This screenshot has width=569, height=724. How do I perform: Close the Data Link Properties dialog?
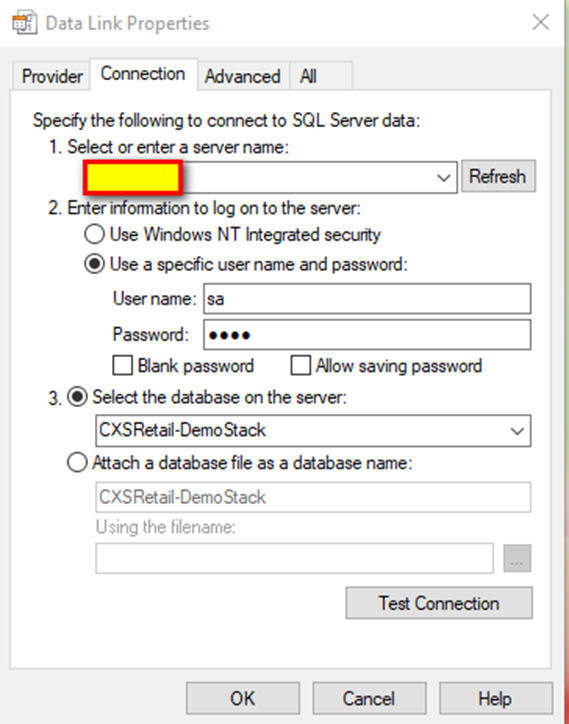tap(540, 22)
